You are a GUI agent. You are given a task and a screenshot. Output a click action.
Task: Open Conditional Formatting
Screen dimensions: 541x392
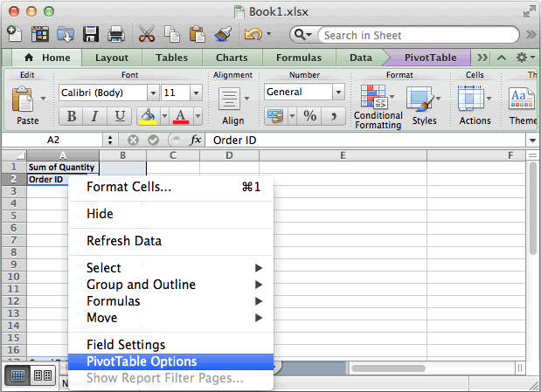coord(374,97)
